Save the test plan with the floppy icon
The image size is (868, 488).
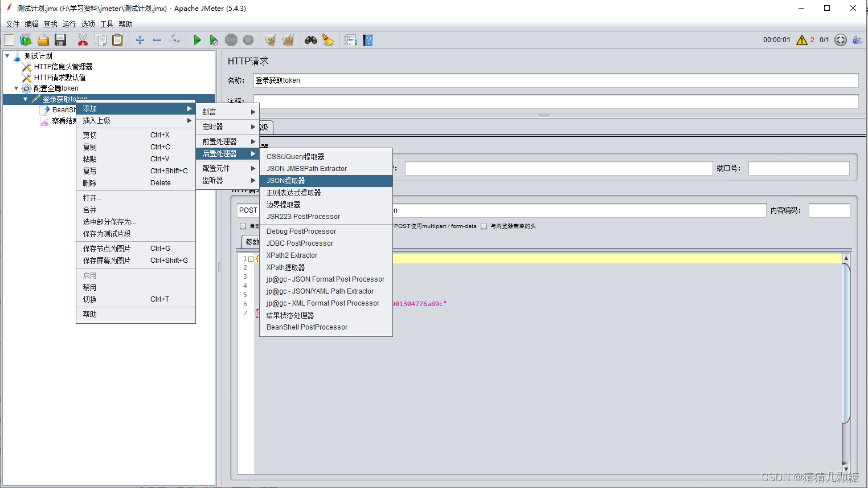click(60, 40)
